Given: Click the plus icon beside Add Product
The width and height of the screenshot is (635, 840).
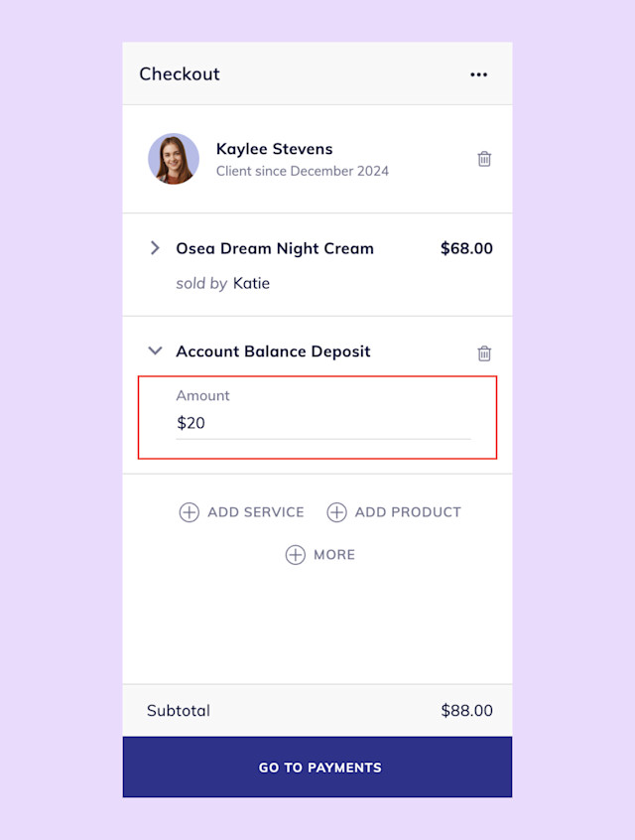Looking at the screenshot, I should (x=336, y=512).
